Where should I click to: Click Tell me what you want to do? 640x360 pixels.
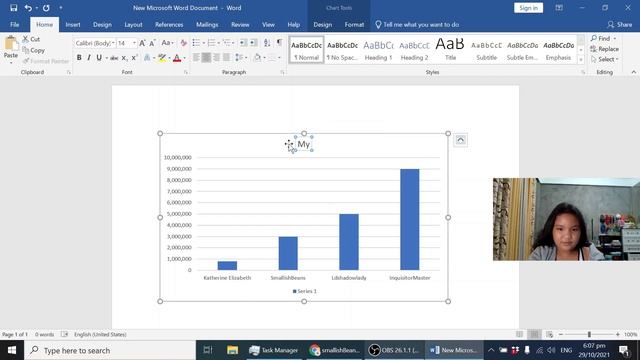417,24
